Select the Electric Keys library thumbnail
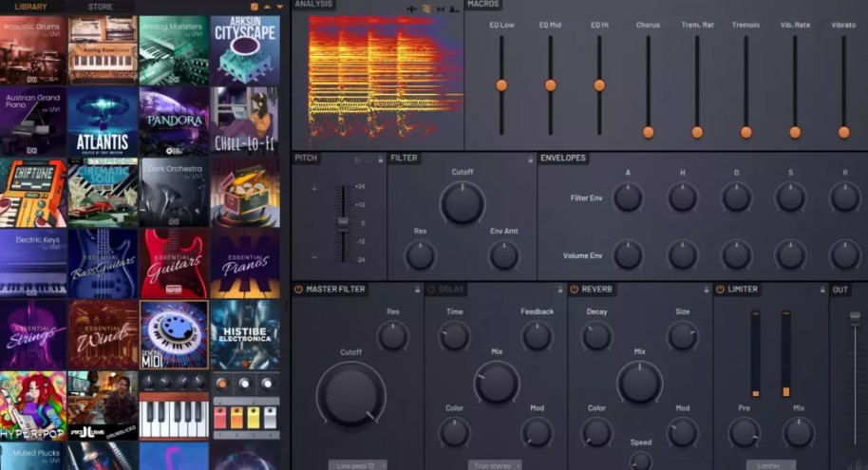 tap(33, 264)
